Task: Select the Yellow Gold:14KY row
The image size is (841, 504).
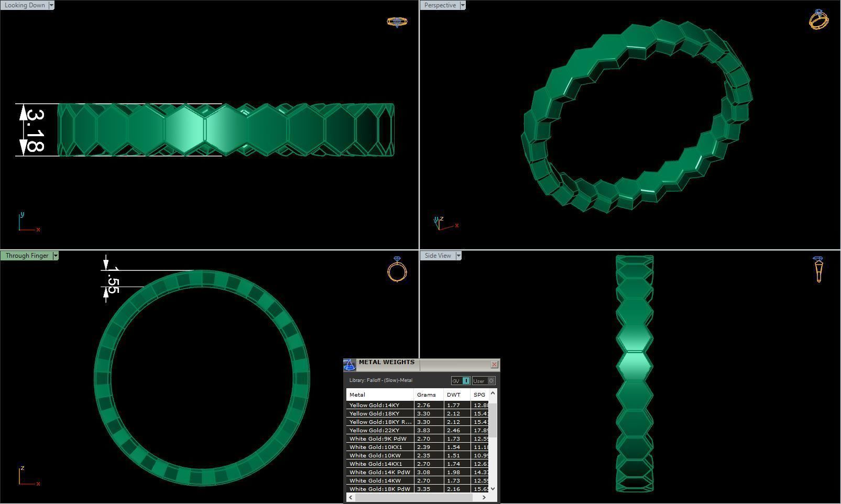Action: 417,405
